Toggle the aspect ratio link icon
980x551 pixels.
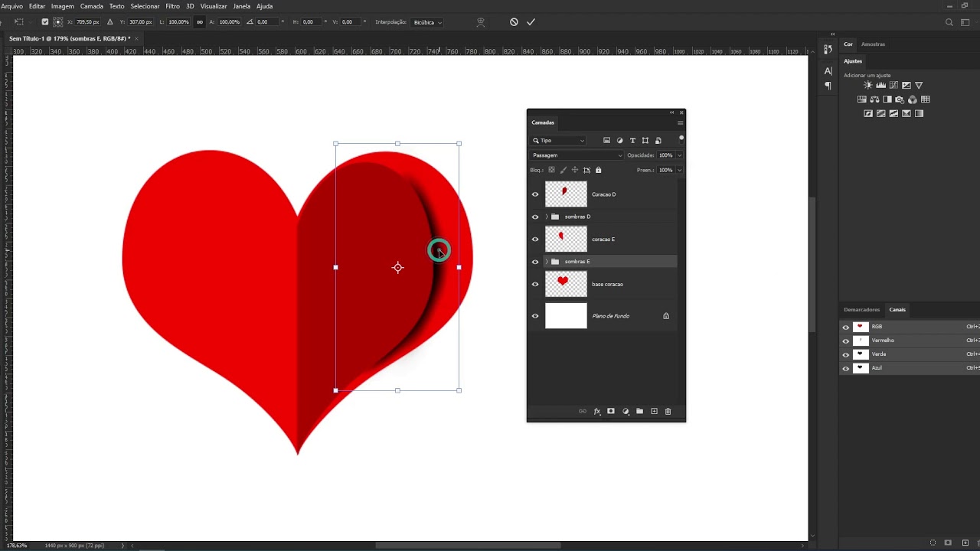tap(200, 22)
